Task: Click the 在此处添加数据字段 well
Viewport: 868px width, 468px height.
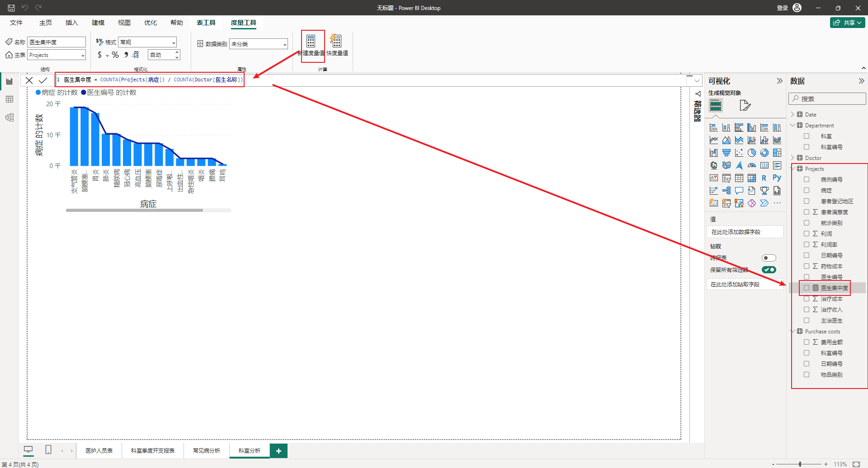Action: (745, 232)
